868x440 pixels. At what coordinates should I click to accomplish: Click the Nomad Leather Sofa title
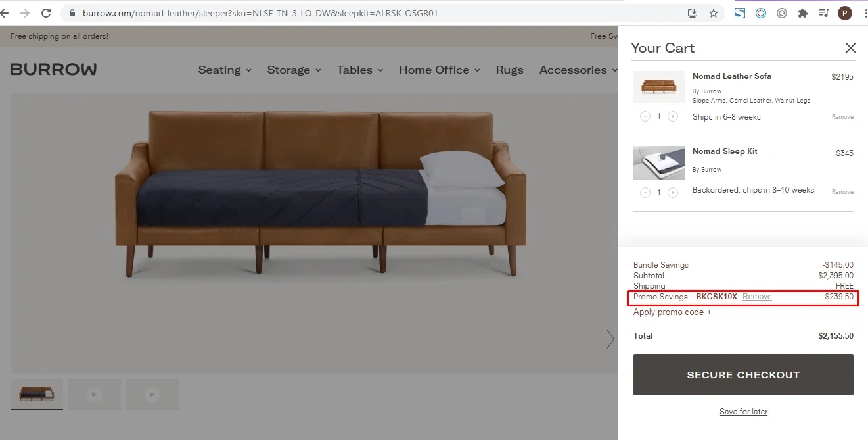point(732,76)
